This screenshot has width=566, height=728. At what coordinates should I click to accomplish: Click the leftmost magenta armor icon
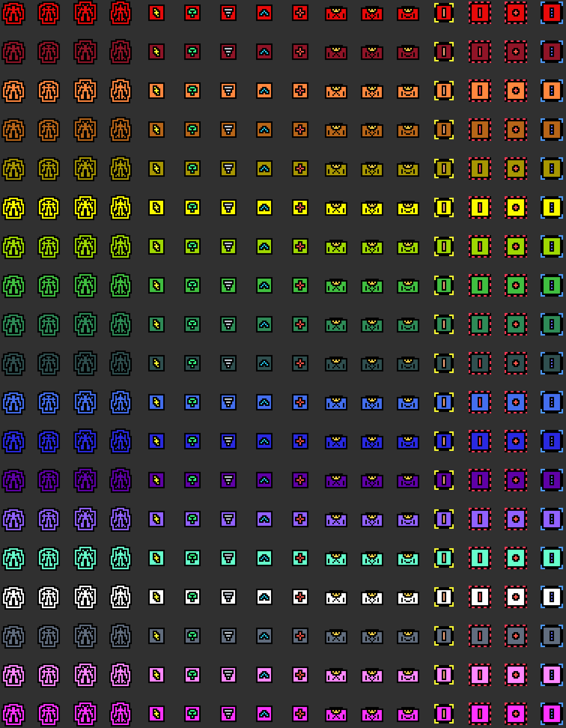pyautogui.click(x=13, y=714)
